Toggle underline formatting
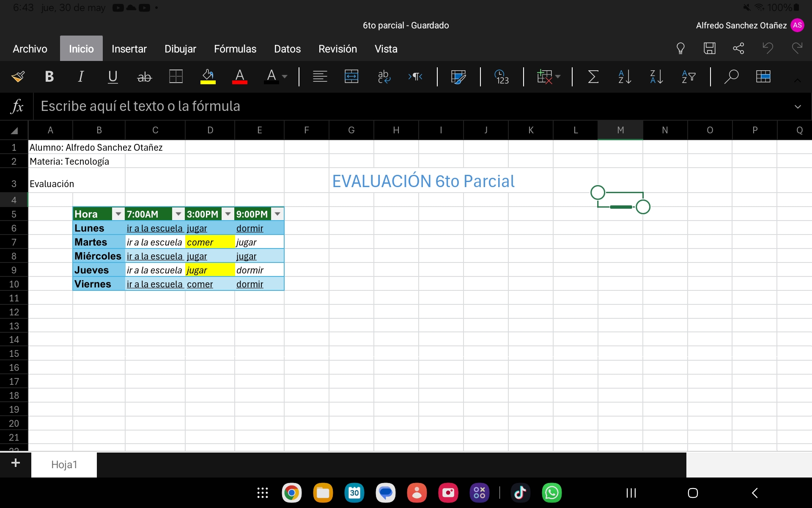Viewport: 812px width, 508px height. pos(112,77)
